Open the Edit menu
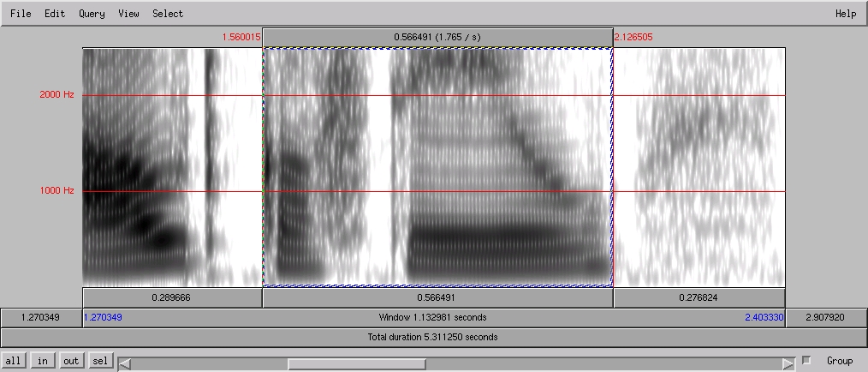 tap(55, 14)
